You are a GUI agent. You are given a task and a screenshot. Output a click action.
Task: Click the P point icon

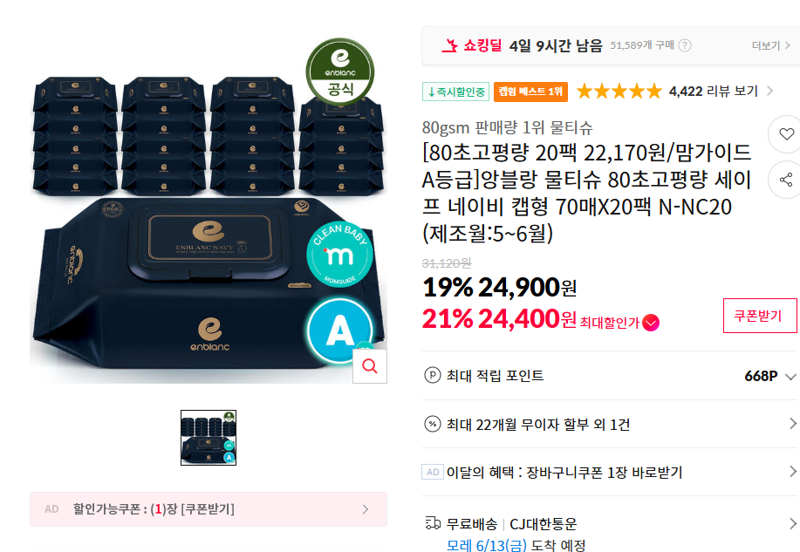(433, 375)
